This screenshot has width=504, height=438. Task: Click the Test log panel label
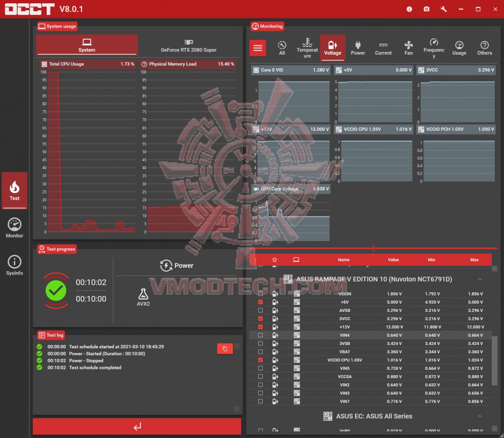point(51,335)
